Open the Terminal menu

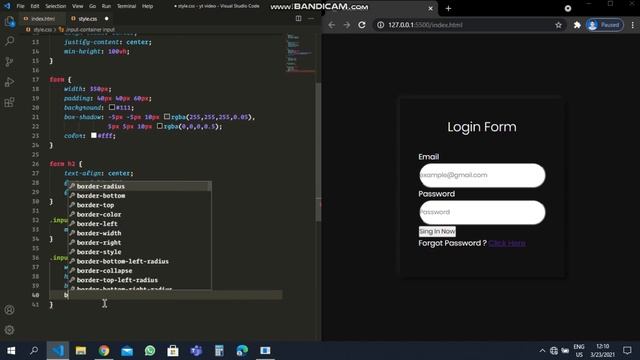point(127,6)
